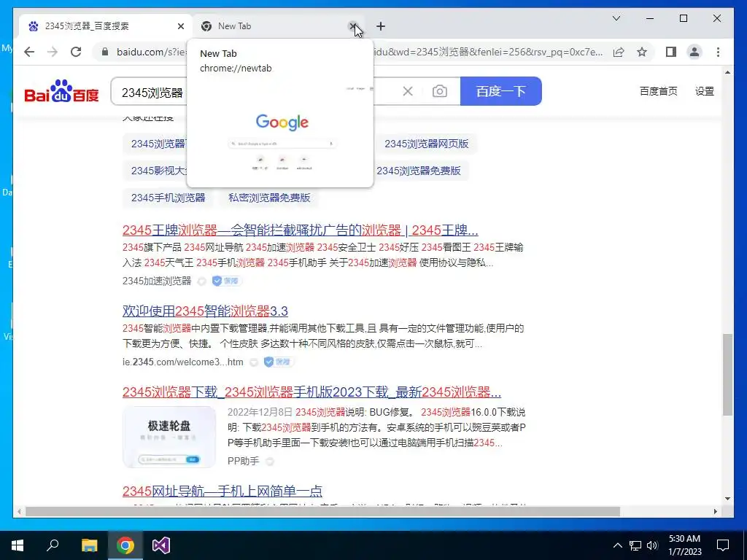The width and height of the screenshot is (747, 560).
Task: Show hidden system tray icons
Action: pyautogui.click(x=617, y=545)
